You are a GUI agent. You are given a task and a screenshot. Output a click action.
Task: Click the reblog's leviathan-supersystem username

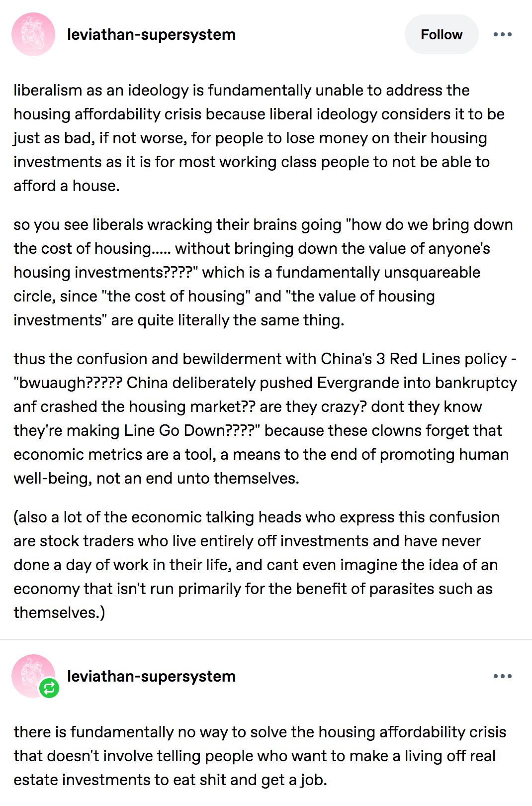(x=151, y=676)
